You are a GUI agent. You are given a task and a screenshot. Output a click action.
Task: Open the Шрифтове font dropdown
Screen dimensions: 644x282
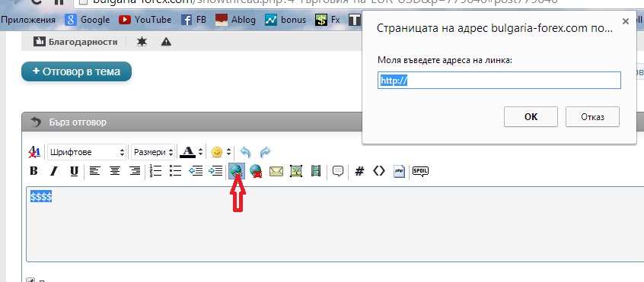pyautogui.click(x=87, y=152)
